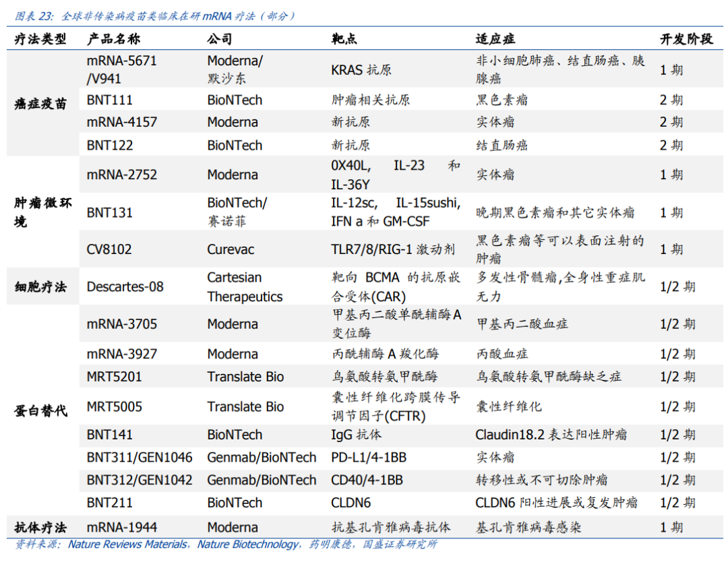Click the 适应症 column header
The width and height of the screenshot is (728, 564).
pyautogui.click(x=495, y=40)
